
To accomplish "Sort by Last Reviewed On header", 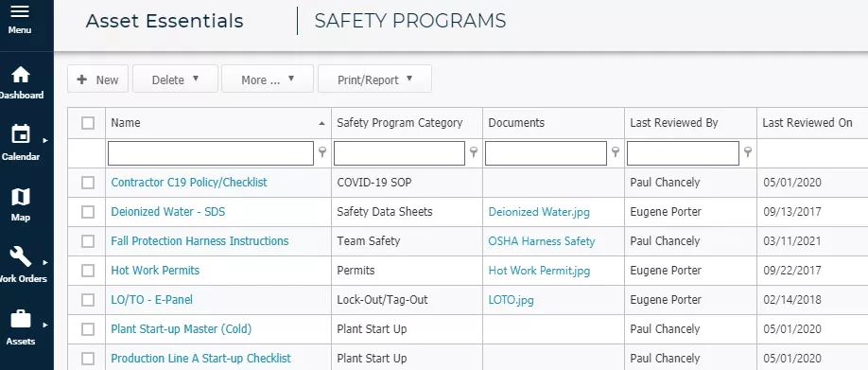I will click(x=807, y=123).
